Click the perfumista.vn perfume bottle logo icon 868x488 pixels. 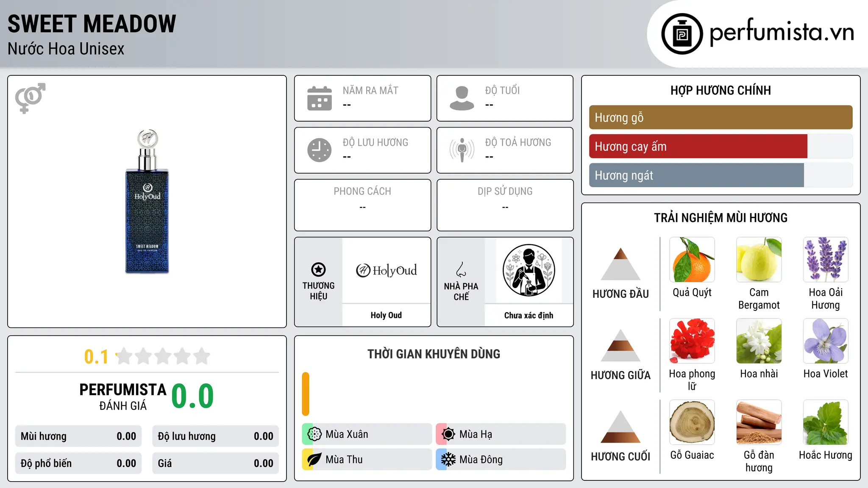click(682, 34)
